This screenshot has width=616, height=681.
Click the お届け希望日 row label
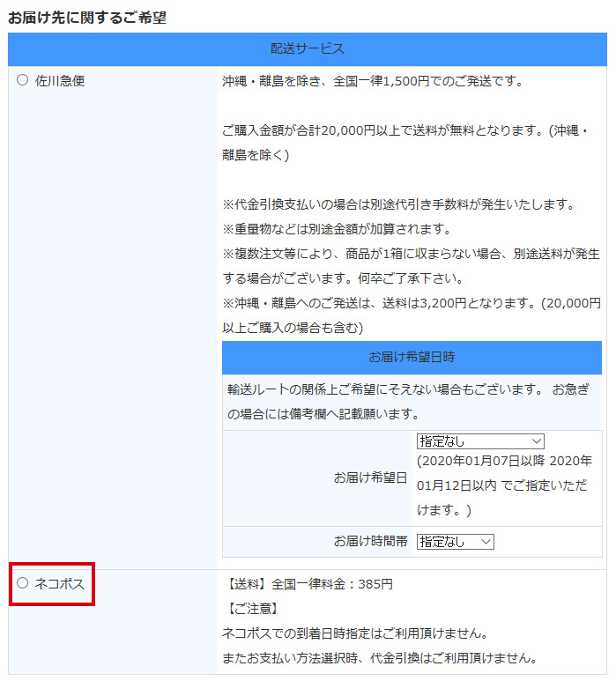(370, 477)
